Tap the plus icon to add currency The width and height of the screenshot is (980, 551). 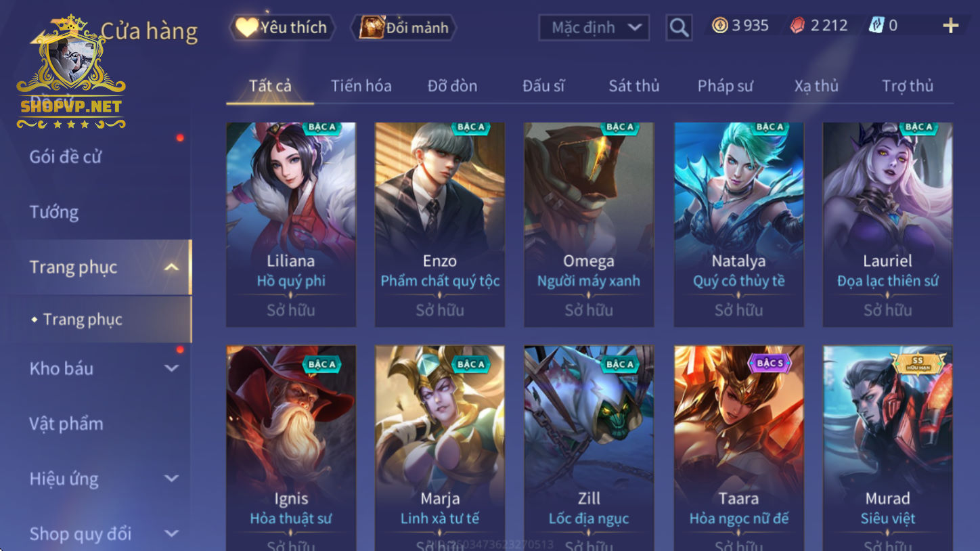click(x=951, y=26)
